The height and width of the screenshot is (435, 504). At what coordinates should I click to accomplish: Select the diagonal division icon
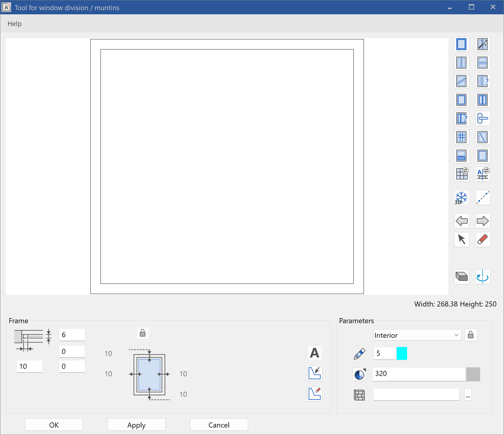tap(462, 81)
